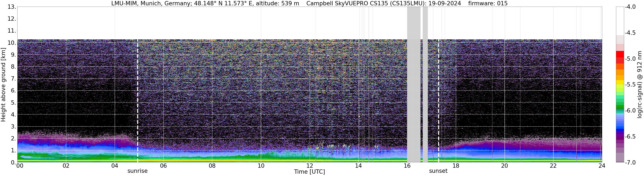
Task: Click the '8.' height tick label
Action: (x=13, y=66)
